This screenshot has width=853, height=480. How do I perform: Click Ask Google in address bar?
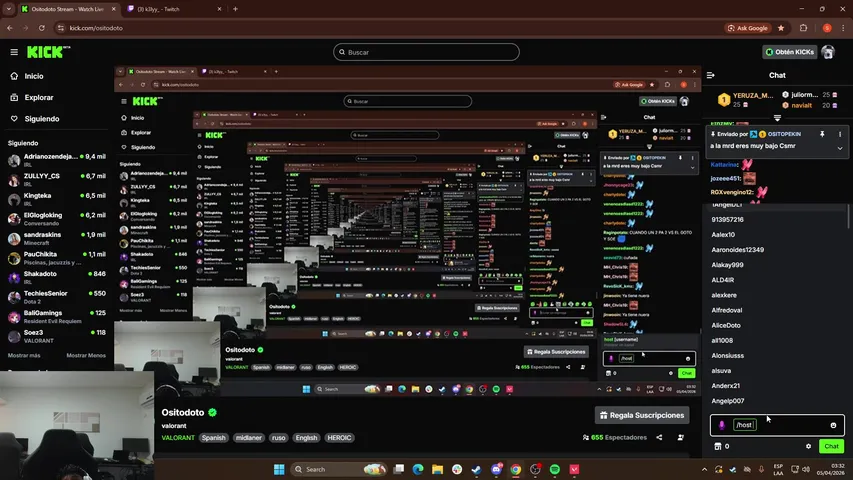748,28
